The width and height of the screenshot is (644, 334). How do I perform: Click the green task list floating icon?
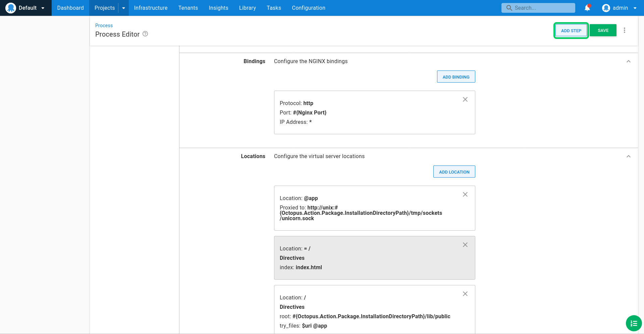tap(634, 323)
